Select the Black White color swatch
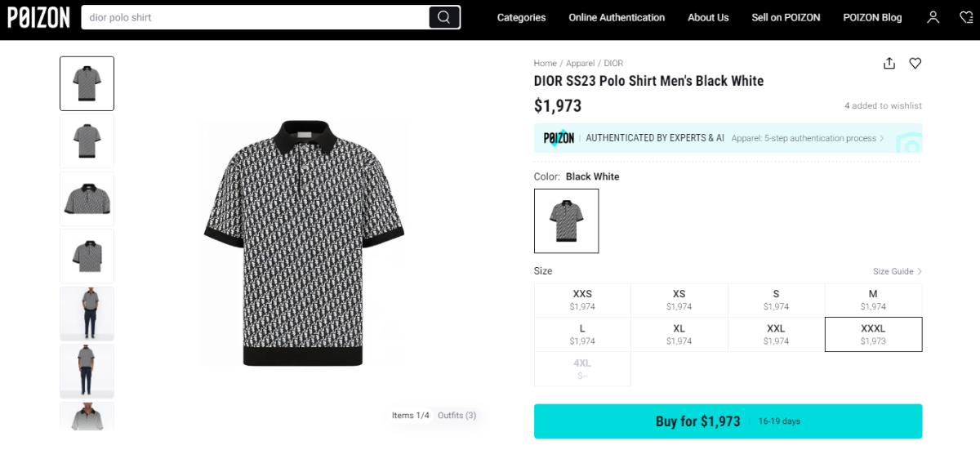 tap(566, 221)
